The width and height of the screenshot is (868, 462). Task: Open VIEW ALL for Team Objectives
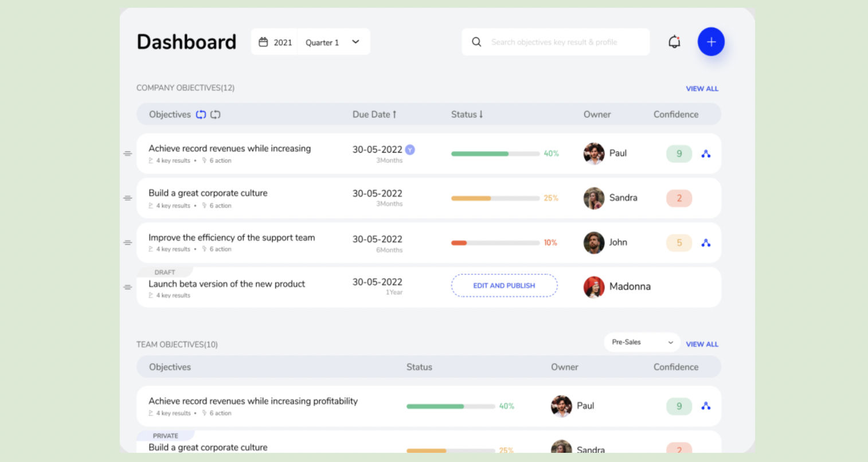(x=702, y=344)
